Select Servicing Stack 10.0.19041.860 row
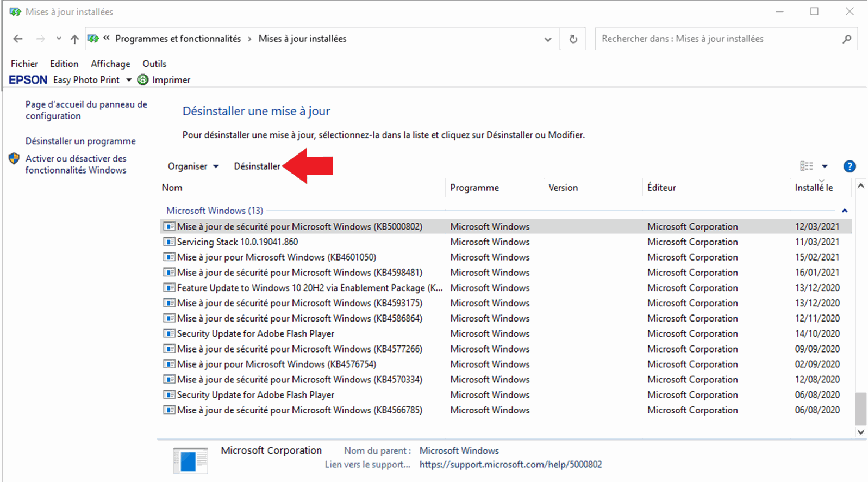The image size is (868, 482). point(506,242)
